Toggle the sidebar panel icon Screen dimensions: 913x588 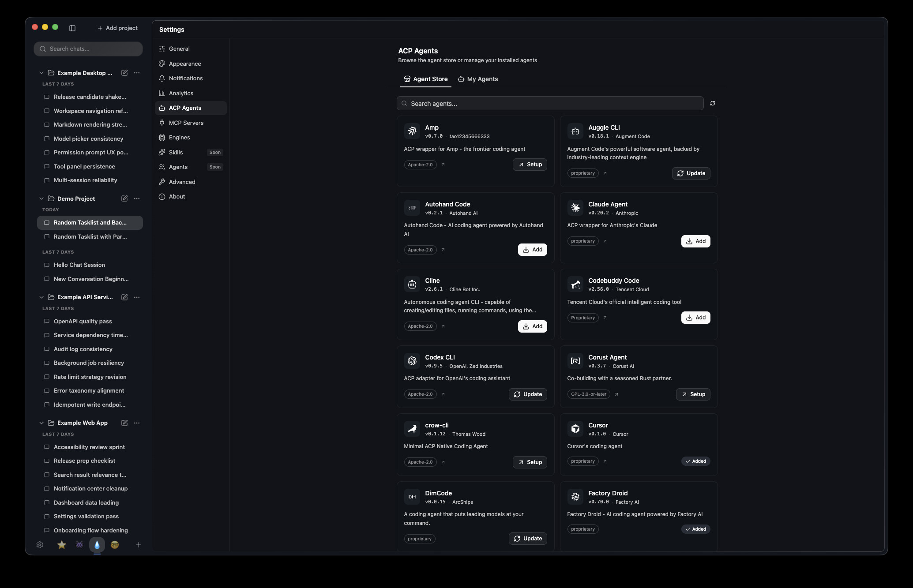72,28
